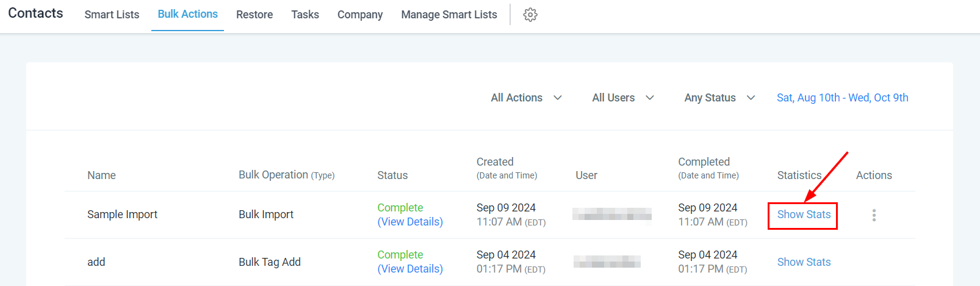Screen dimensions: 980x286
Task: Click the Name column header
Action: pos(101,175)
